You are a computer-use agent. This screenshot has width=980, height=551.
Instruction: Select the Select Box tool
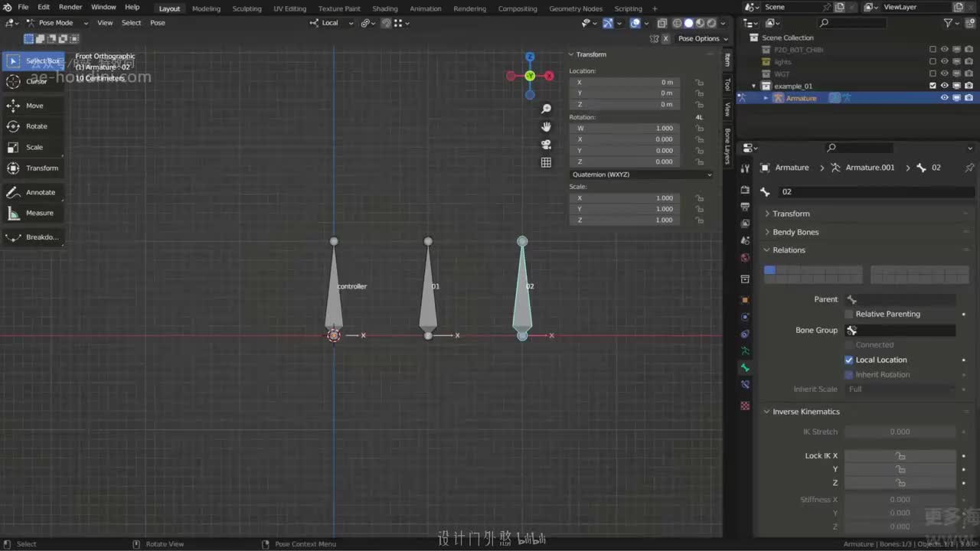tap(34, 60)
